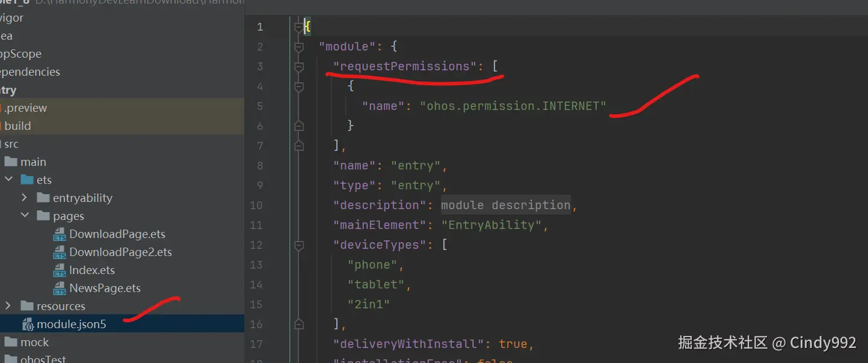Expand the resources folder chevron
Image resolution: width=868 pixels, height=363 pixels.
click(x=8, y=306)
